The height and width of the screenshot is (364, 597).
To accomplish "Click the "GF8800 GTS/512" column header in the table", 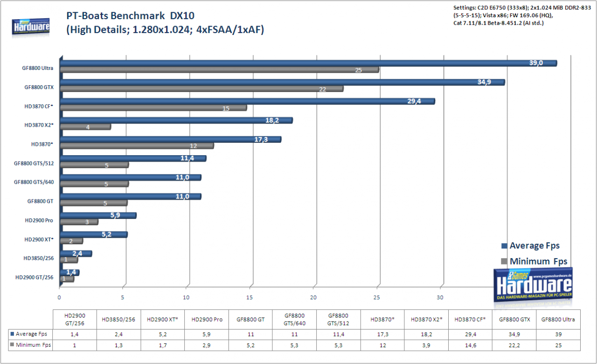I will 339,319.
